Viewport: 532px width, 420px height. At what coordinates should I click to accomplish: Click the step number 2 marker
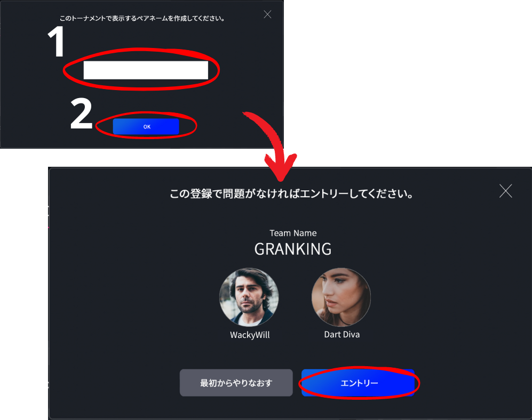pos(82,114)
